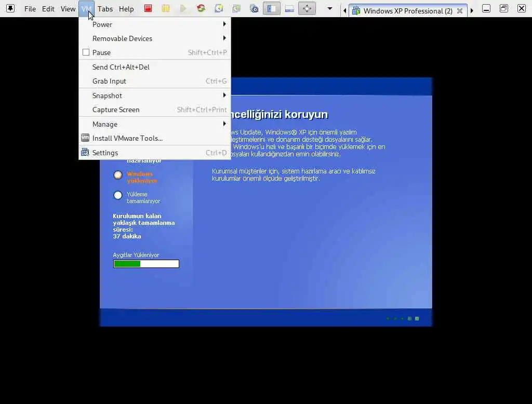Expand the Power submenu
532x404 pixels.
[x=224, y=24]
